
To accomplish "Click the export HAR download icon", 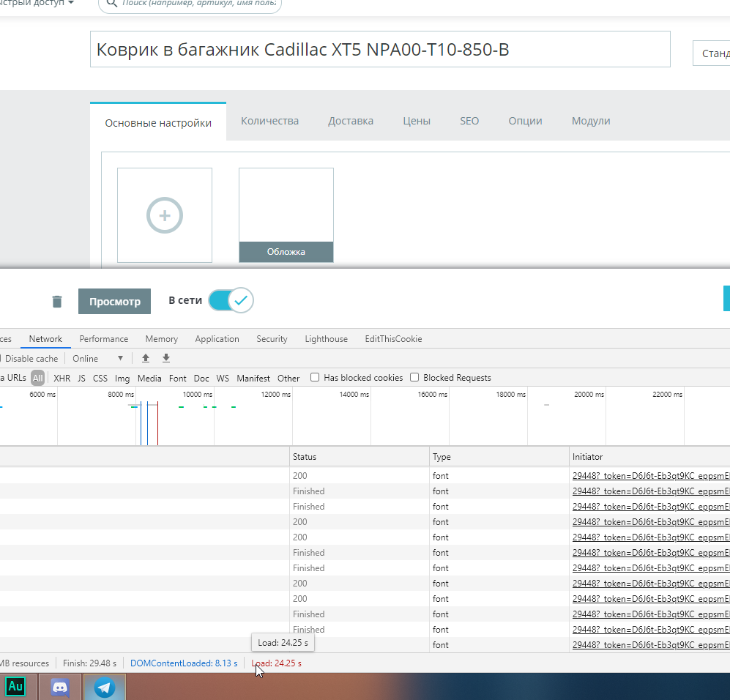I will [166, 358].
